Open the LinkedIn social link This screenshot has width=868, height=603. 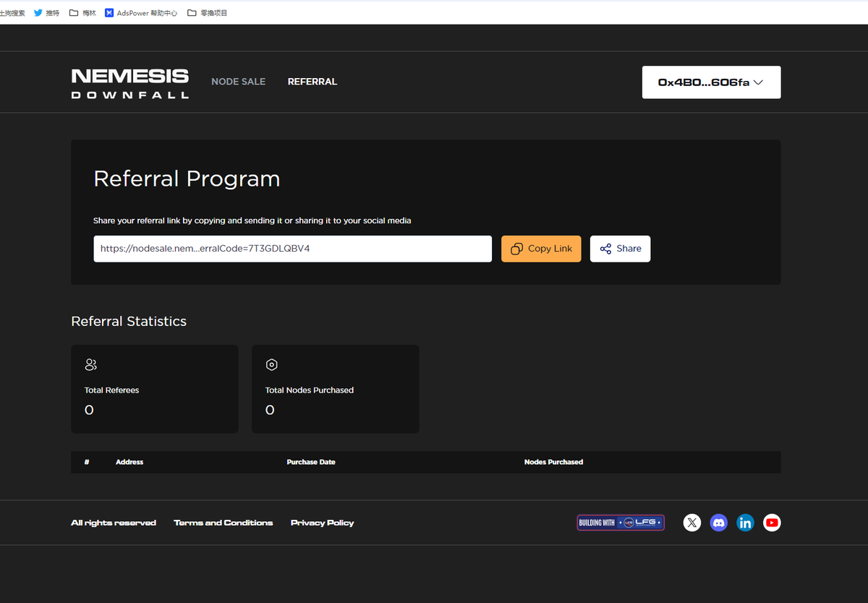(745, 523)
